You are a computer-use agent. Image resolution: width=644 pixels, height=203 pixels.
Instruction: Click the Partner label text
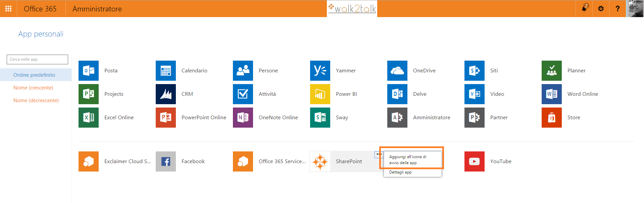point(499,118)
